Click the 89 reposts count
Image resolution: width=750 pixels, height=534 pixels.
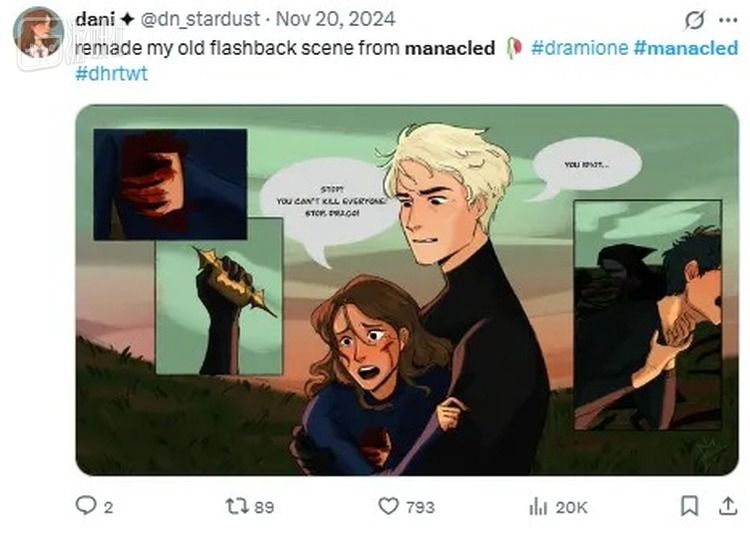264,507
